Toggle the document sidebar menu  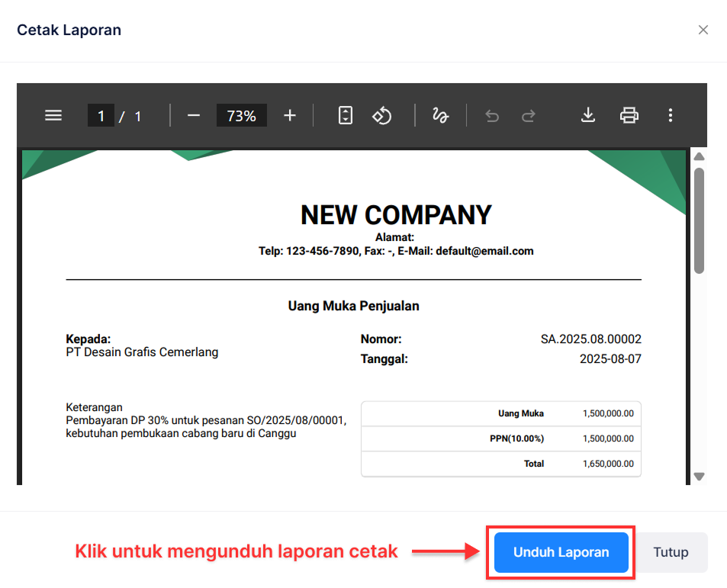(53, 115)
